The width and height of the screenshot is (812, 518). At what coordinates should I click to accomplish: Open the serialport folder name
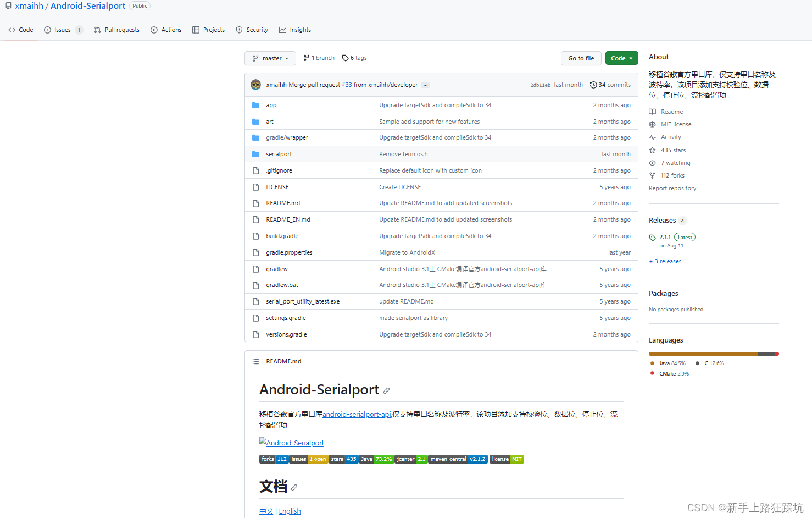pyautogui.click(x=279, y=154)
